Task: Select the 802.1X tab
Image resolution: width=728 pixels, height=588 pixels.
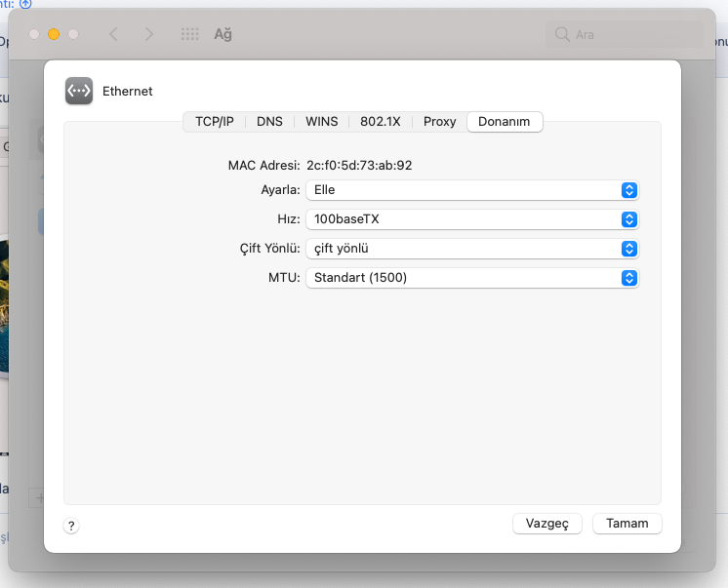Action: point(381,122)
